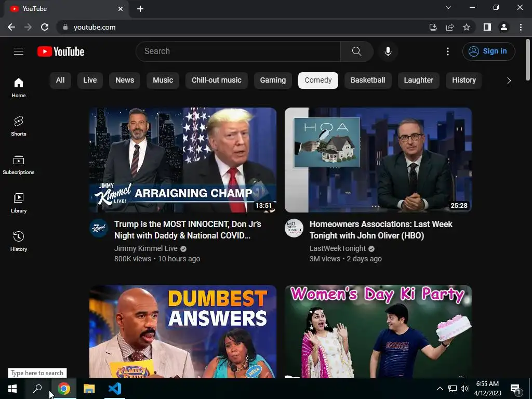Switch to Visual Studio Code in taskbar
Viewport: 532px width, 399px height.
[x=115, y=389]
